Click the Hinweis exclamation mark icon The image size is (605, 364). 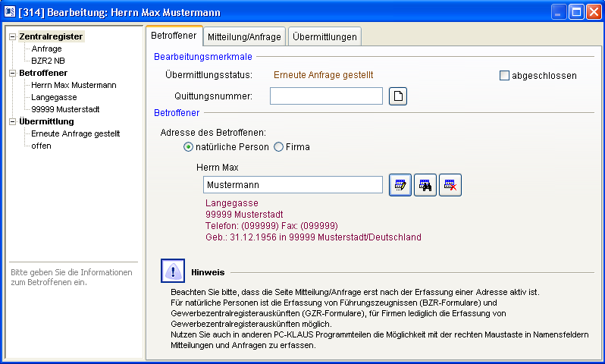click(x=173, y=271)
